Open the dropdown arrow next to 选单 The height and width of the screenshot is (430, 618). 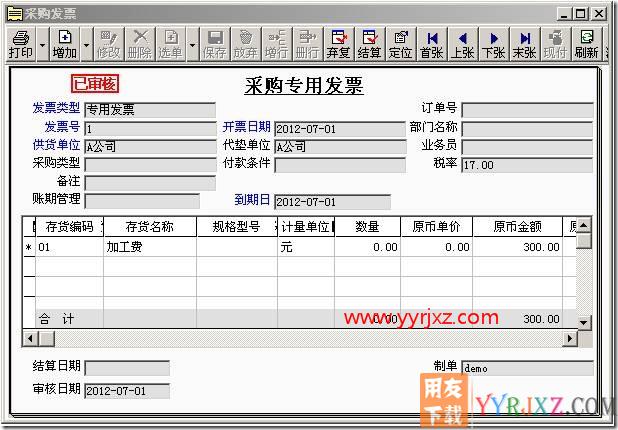click(x=192, y=44)
